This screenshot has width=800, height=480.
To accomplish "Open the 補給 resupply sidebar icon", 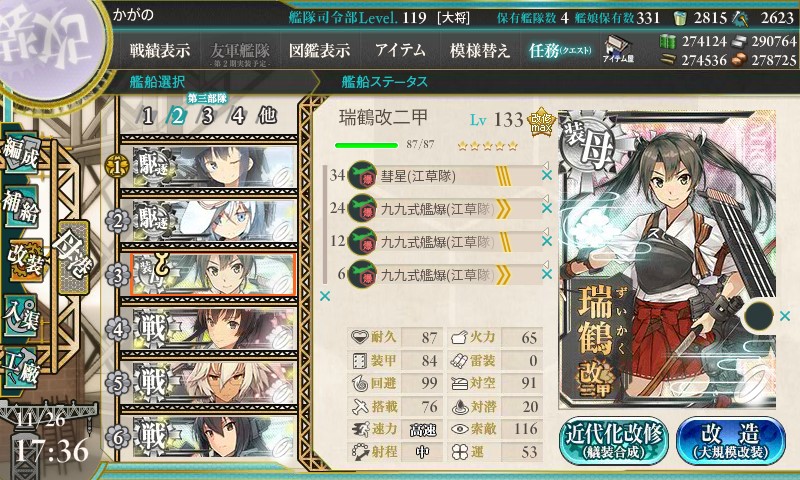I will coord(20,208).
